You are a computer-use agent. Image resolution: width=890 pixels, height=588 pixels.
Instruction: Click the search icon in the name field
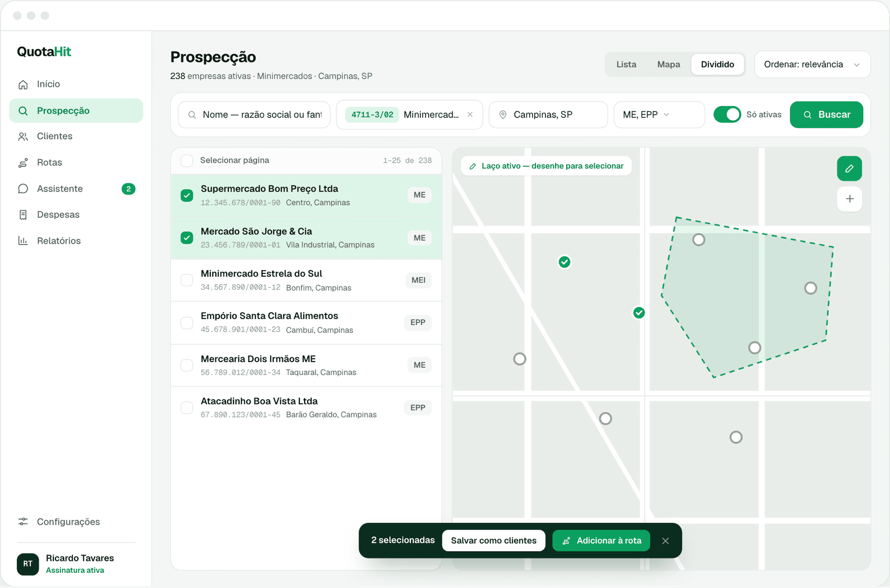pos(192,115)
